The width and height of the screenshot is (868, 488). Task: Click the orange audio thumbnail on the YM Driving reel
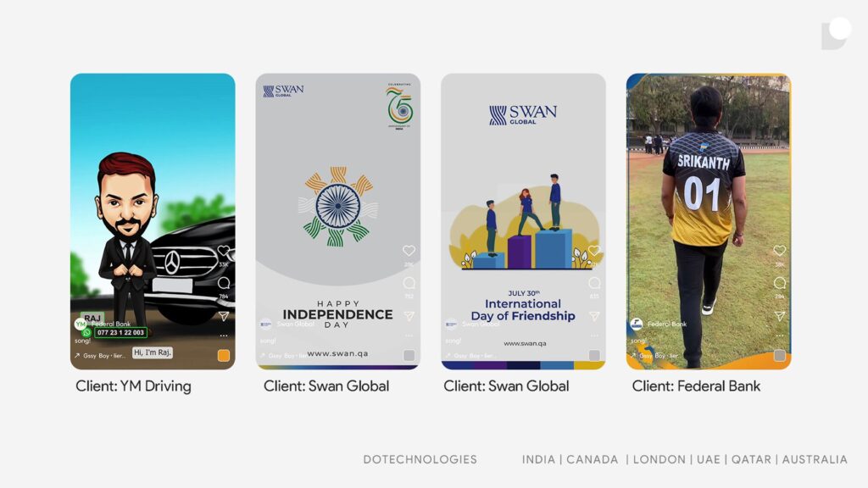click(224, 356)
